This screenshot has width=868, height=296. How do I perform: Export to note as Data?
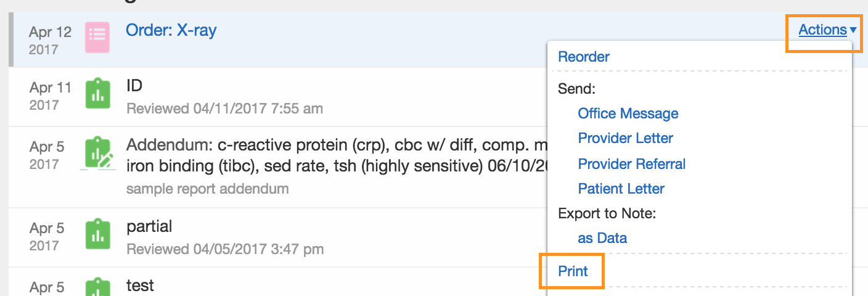coord(602,238)
